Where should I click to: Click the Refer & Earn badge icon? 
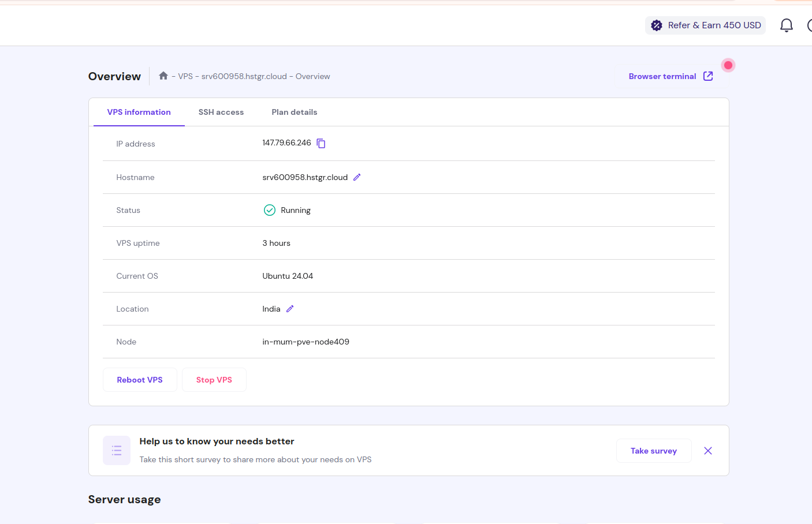[x=657, y=25]
